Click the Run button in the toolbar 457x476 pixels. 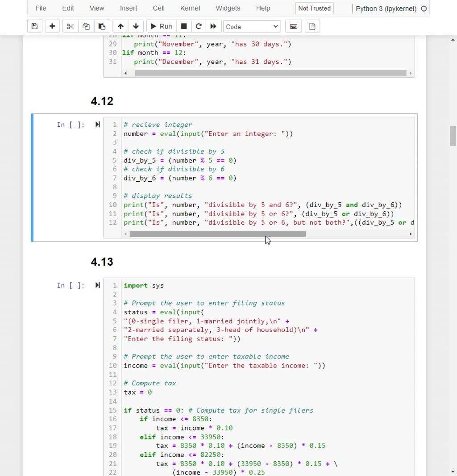(161, 26)
